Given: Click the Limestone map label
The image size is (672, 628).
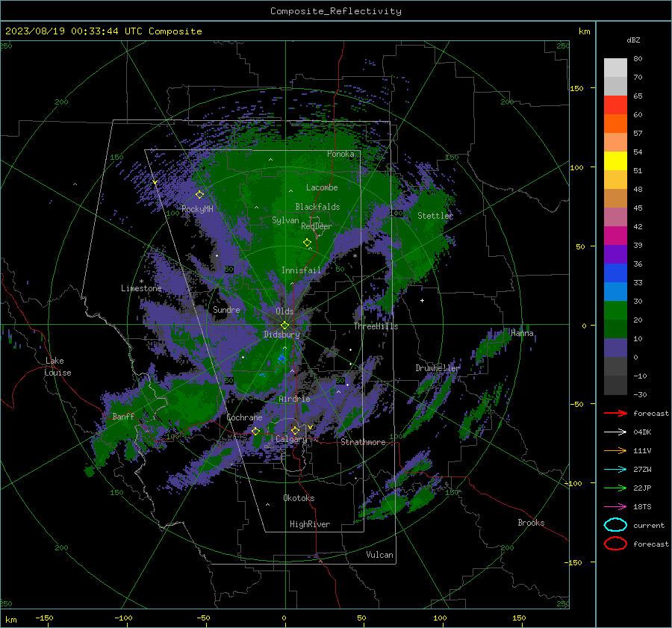Looking at the screenshot, I should [141, 288].
